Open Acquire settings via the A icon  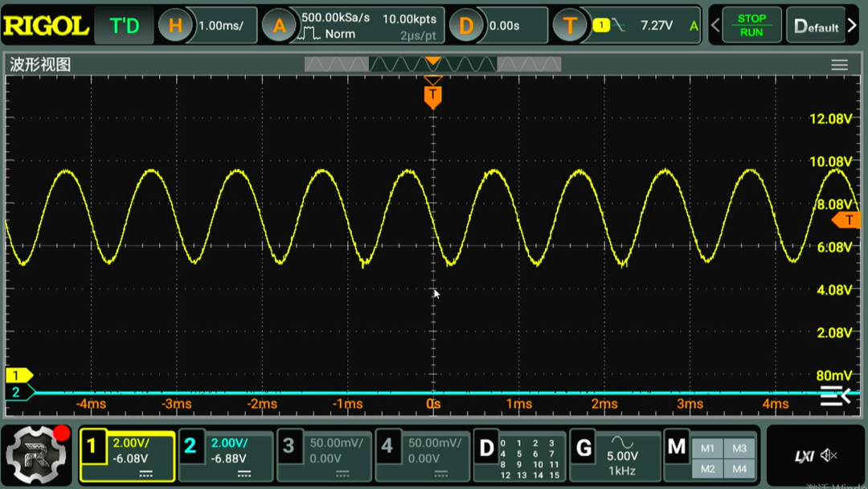(278, 26)
